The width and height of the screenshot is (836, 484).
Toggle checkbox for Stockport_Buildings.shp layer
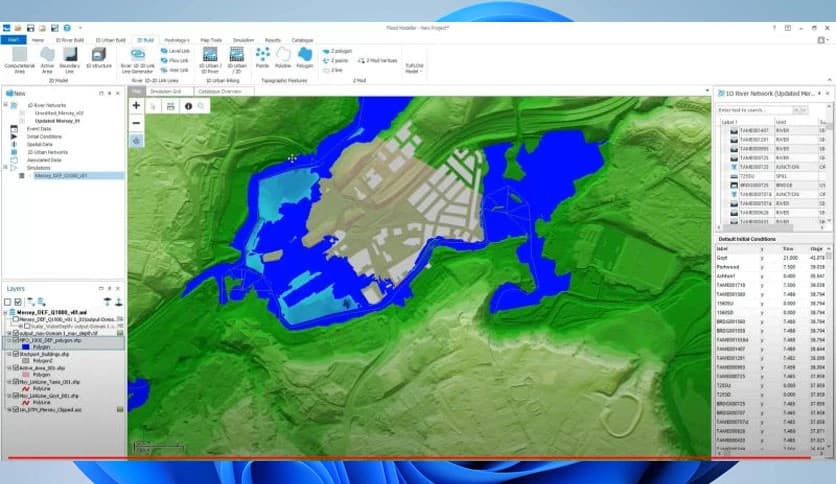click(x=16, y=354)
